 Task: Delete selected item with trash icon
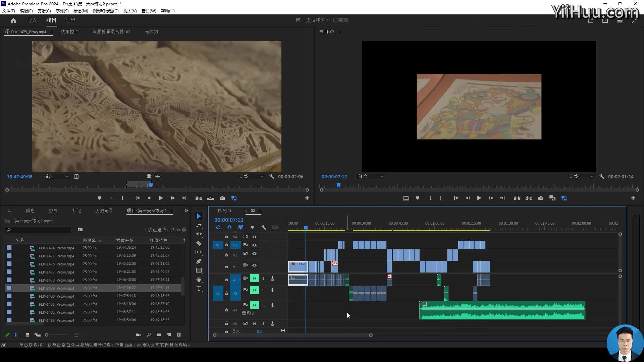[x=179, y=335]
